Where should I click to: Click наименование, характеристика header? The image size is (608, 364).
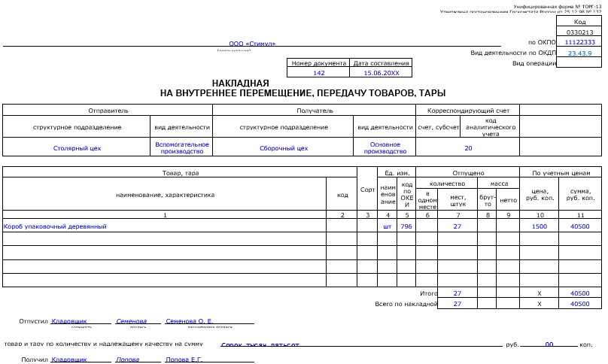pos(165,195)
